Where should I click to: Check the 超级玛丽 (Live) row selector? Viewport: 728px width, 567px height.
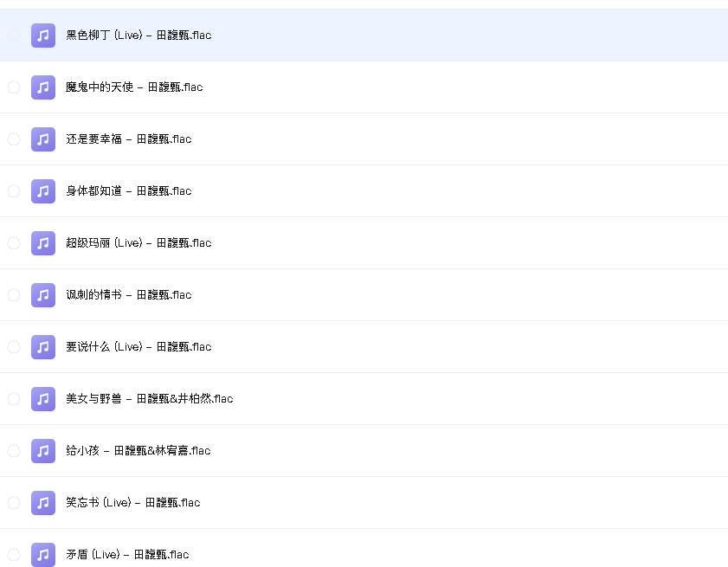pos(14,243)
